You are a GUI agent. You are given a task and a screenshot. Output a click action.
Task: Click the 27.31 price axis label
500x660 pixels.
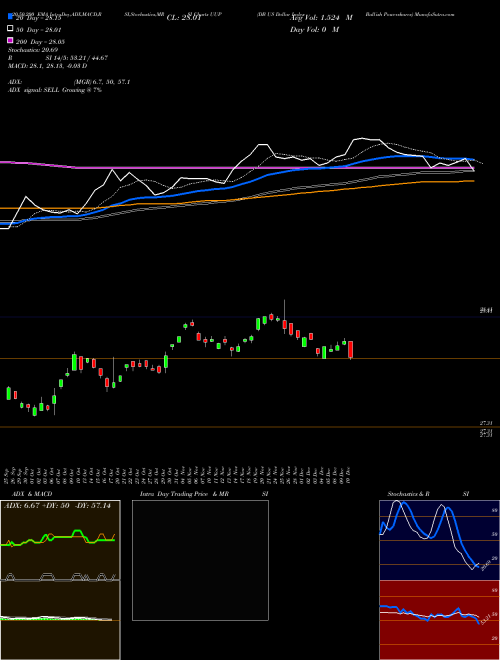click(x=486, y=423)
